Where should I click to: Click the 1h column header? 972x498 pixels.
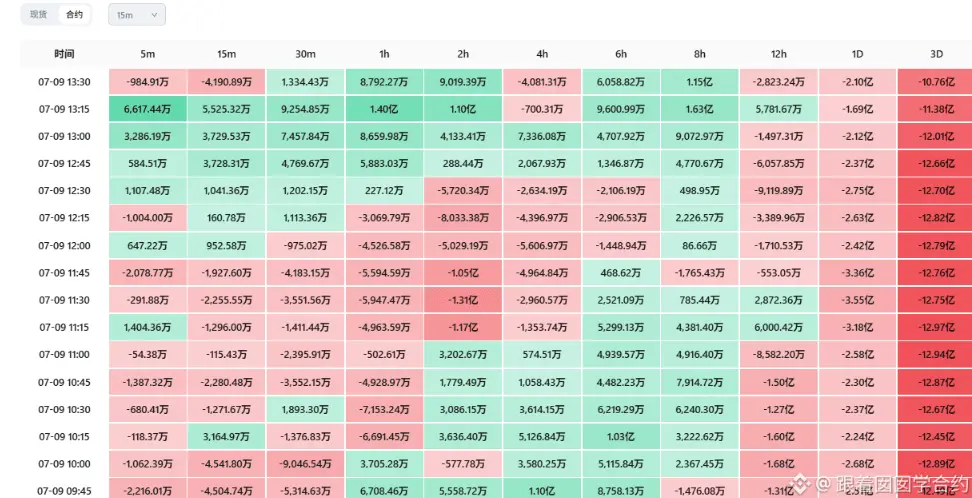click(384, 54)
